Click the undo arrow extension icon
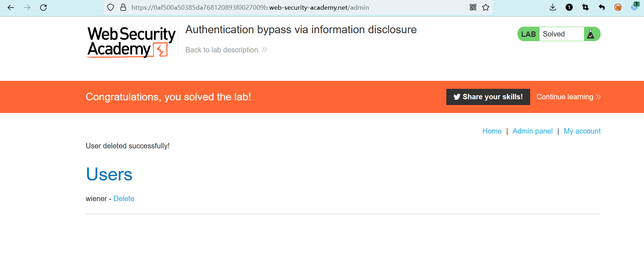644x270 pixels. tap(602, 7)
